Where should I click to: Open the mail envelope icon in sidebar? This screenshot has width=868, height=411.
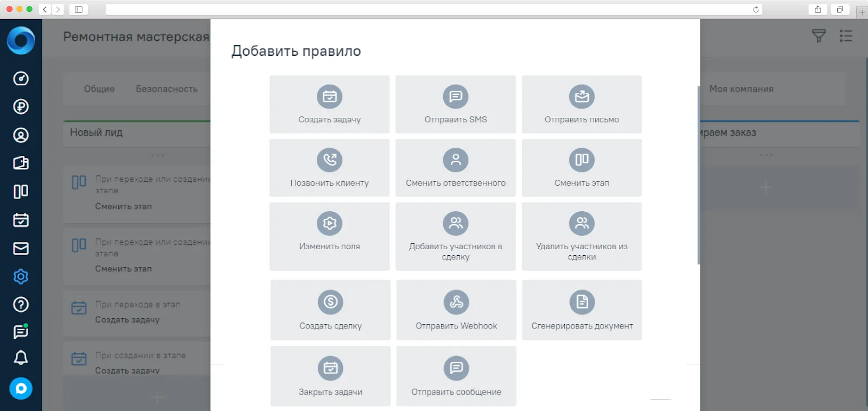tap(21, 248)
